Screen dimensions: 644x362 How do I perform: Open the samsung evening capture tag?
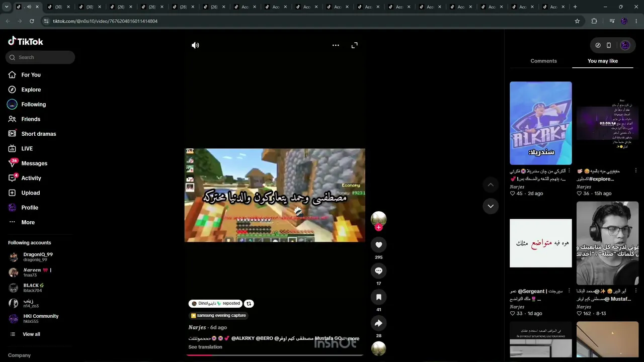click(x=218, y=316)
